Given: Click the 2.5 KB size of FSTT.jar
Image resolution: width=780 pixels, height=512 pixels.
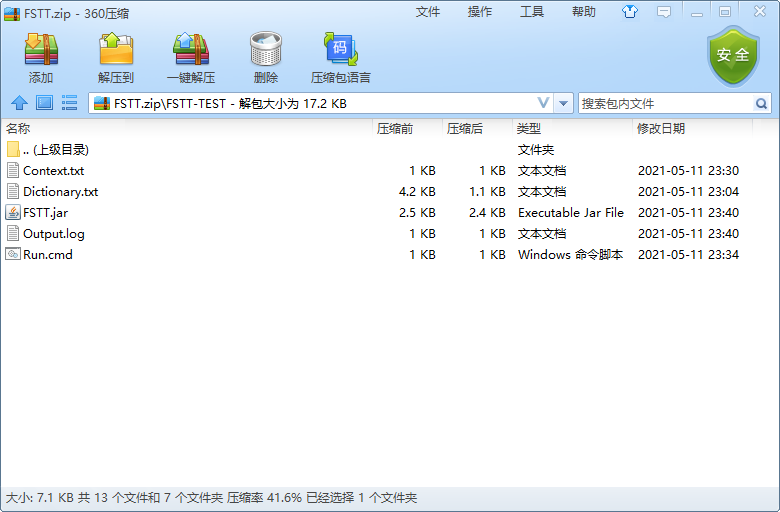Looking at the screenshot, I should click(417, 212).
